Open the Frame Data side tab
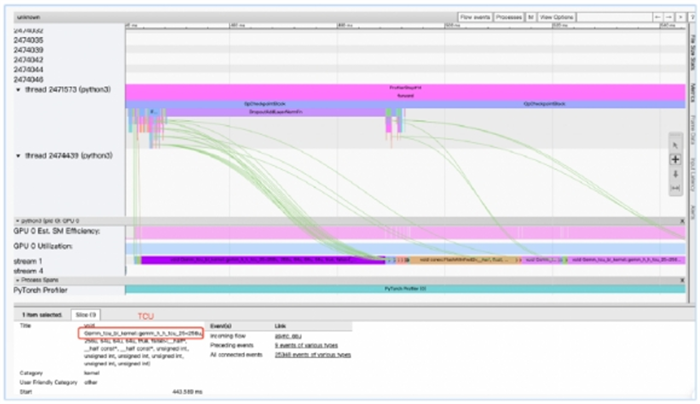The height and width of the screenshot is (404, 700). pos(693,130)
